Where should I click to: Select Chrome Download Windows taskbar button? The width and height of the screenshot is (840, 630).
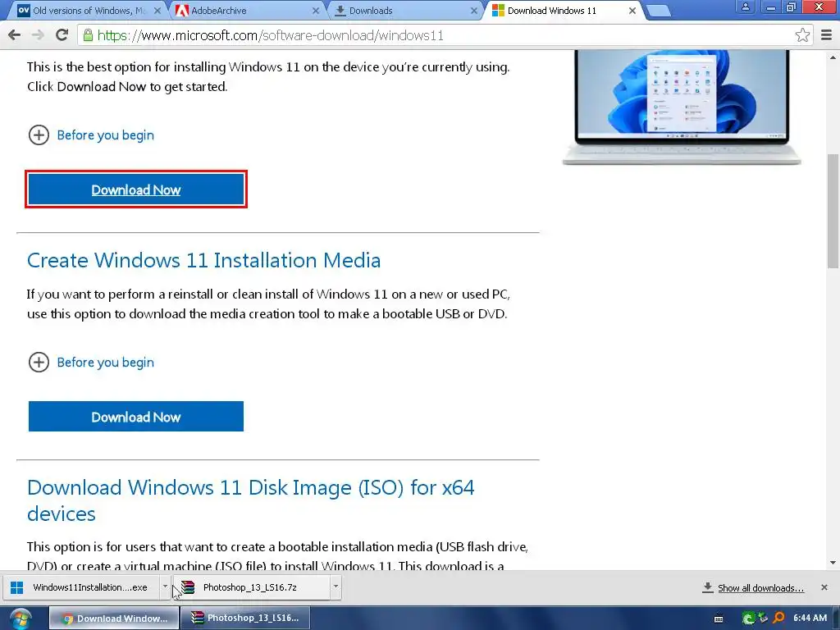[114, 619]
